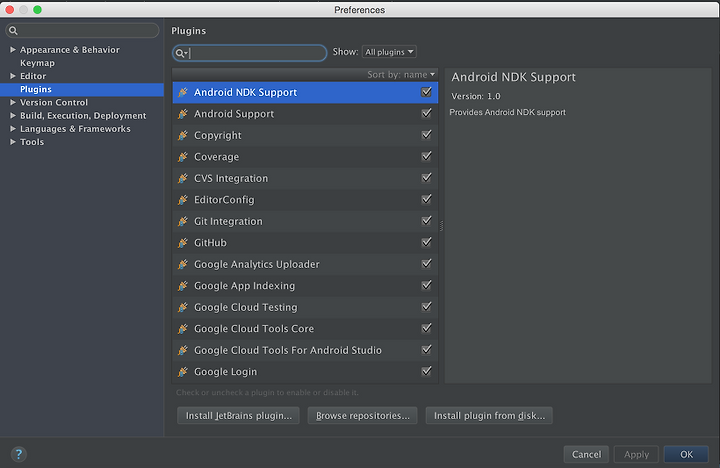Focus the settings search field
This screenshot has height=468, width=720.
point(82,31)
